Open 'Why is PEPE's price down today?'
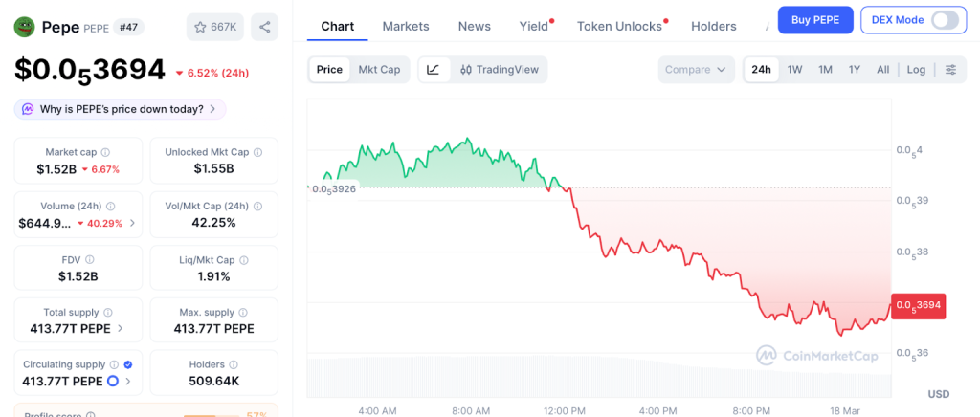980x417 pixels. coord(121,109)
